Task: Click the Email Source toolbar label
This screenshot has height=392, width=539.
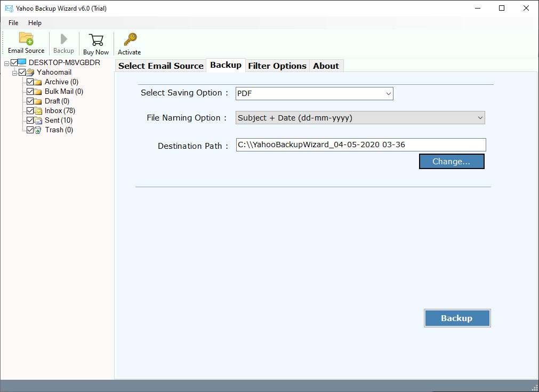Action: [x=26, y=51]
